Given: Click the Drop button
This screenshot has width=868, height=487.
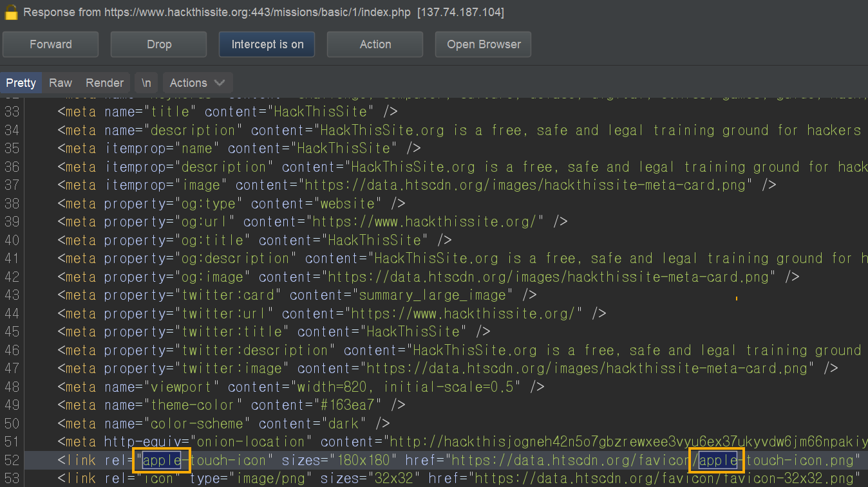Looking at the screenshot, I should click(x=159, y=44).
